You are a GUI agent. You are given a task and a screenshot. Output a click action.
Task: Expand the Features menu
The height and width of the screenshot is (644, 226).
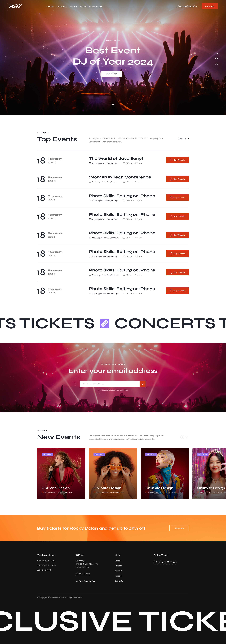[62, 6]
